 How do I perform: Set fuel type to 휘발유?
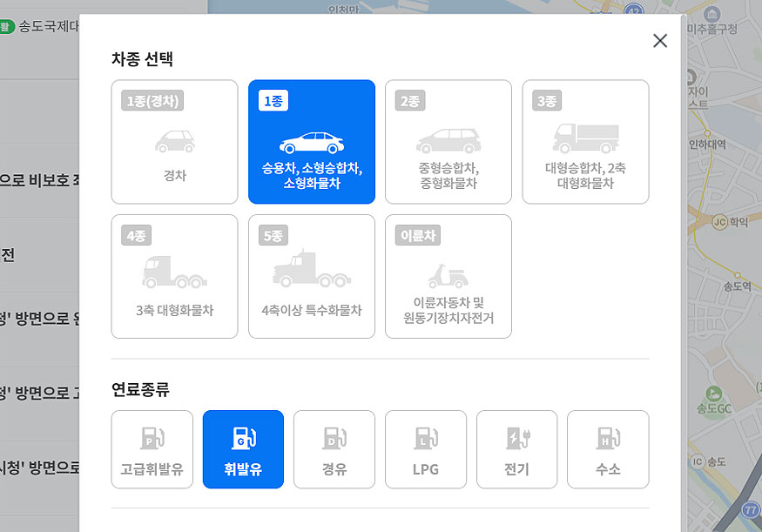point(243,449)
